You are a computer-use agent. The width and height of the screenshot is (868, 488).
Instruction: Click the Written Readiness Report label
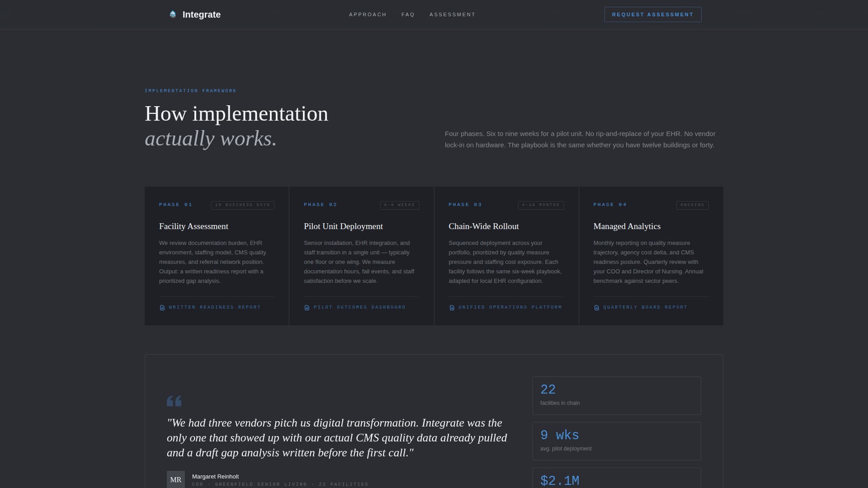215,307
